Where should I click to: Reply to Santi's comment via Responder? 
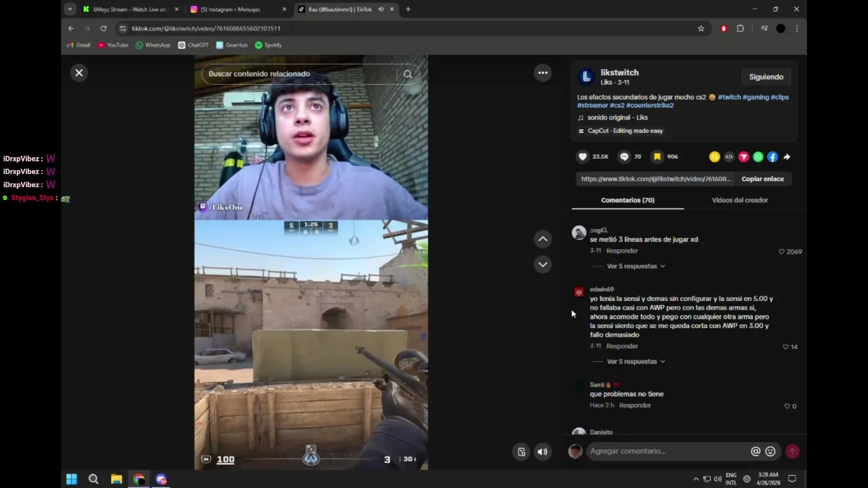tap(635, 405)
